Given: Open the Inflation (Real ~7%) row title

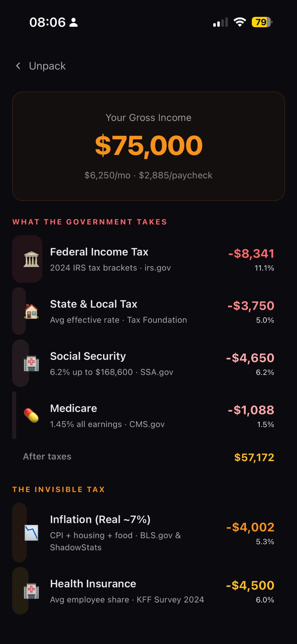Looking at the screenshot, I should coord(100,519).
